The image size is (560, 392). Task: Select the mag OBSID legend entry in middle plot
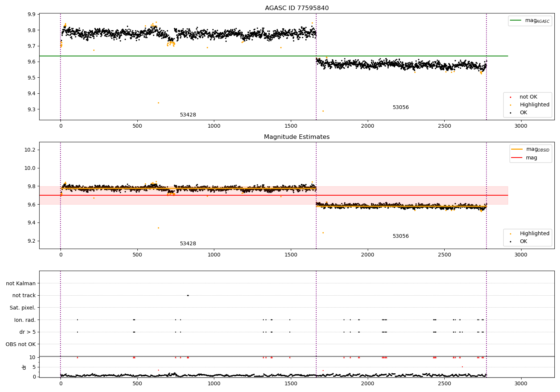[x=538, y=149]
